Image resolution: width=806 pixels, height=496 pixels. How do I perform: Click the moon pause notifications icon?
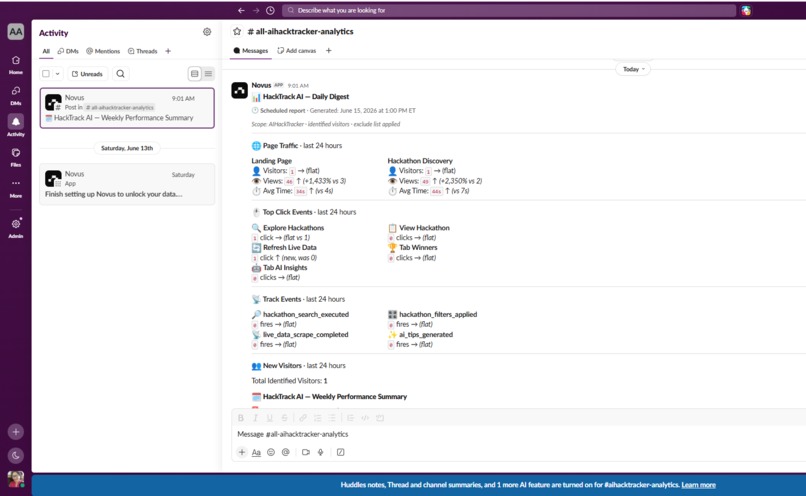tap(15, 455)
